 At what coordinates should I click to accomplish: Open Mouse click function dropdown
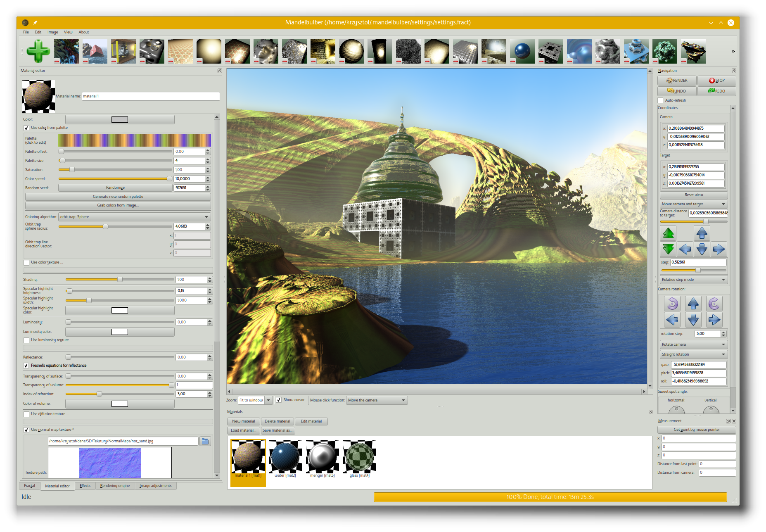pyautogui.click(x=377, y=400)
